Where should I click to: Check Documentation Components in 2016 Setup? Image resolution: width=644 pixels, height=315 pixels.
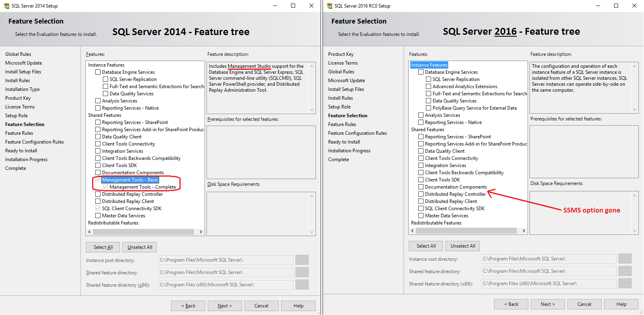421,187
